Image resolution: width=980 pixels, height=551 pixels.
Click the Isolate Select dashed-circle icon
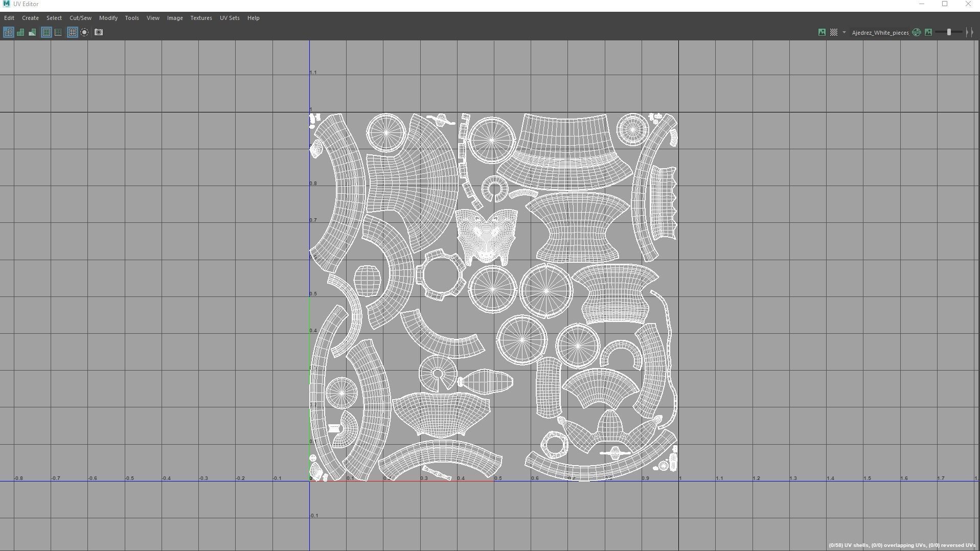coord(85,32)
